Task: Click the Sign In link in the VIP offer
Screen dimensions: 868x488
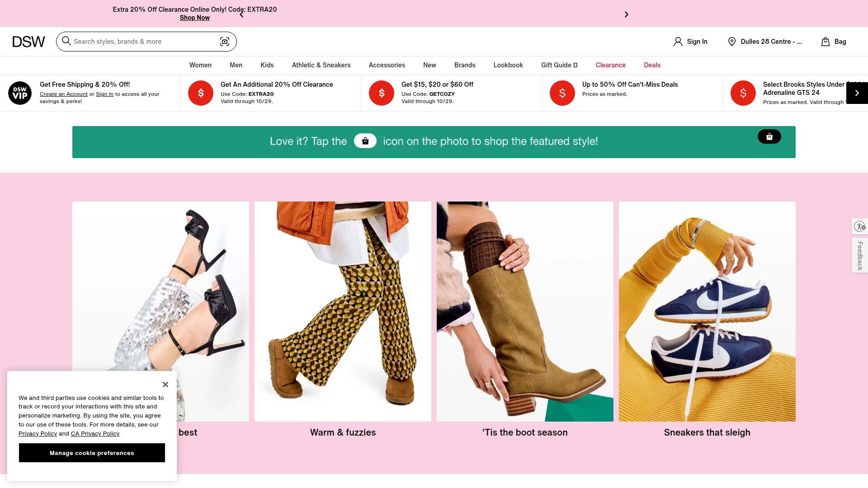Action: coord(104,94)
